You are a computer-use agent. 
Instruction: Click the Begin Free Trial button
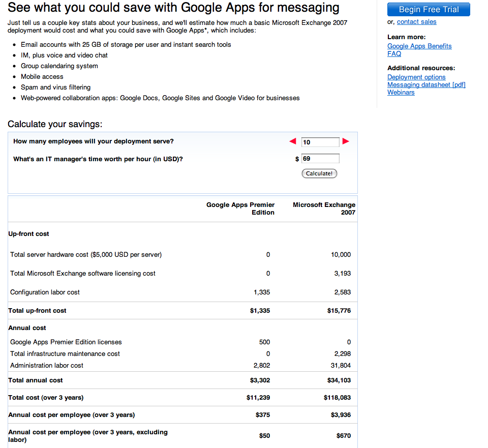point(429,10)
